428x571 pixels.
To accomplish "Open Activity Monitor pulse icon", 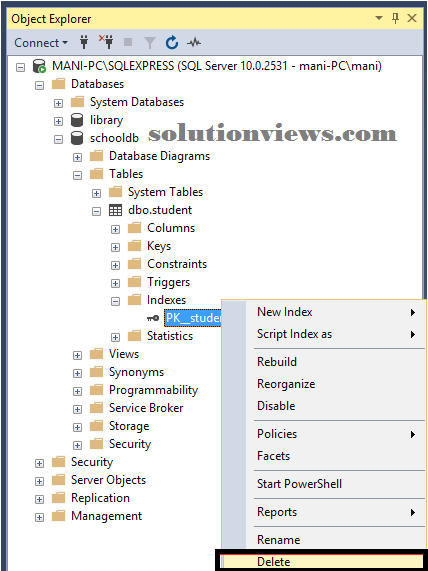I will coord(194,43).
